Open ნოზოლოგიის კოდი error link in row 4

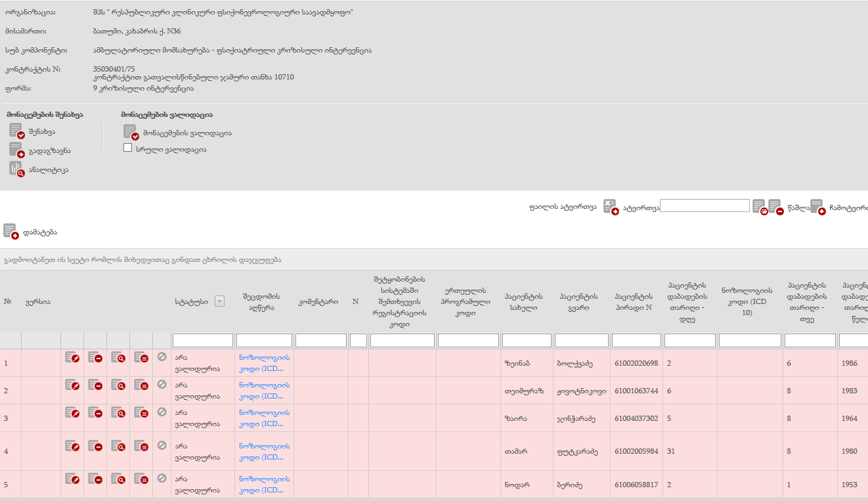264,452
